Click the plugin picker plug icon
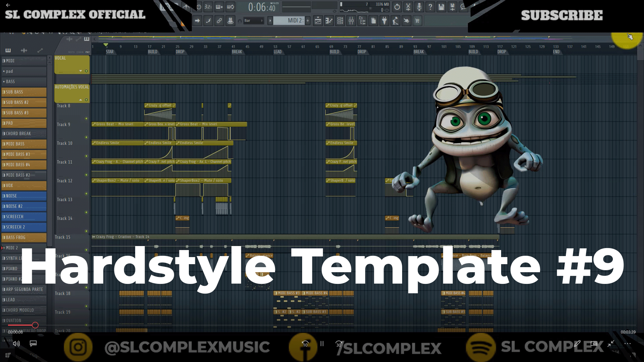 (384, 20)
